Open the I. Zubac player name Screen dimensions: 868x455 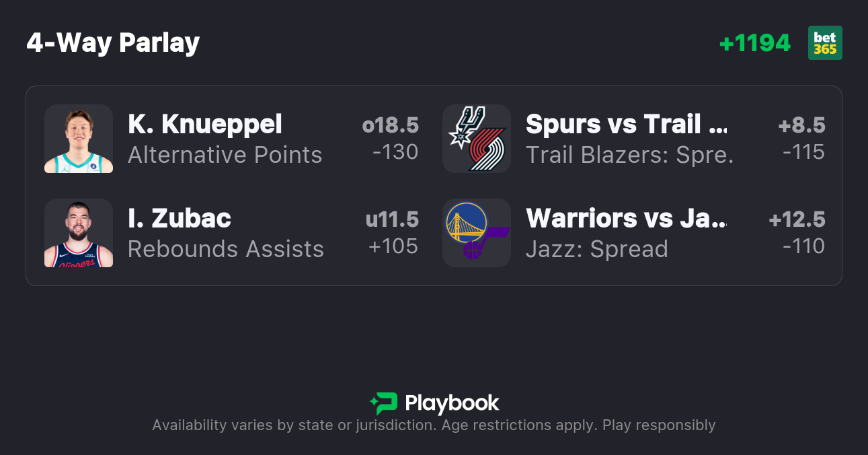(180, 218)
